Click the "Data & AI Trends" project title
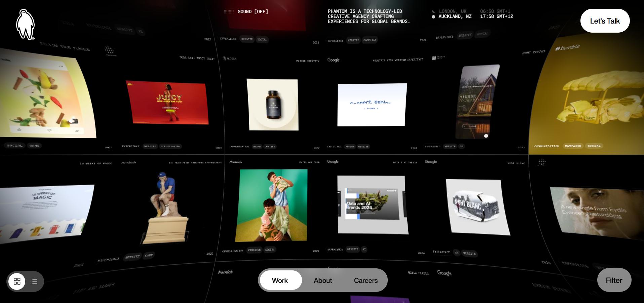Screen dimensions: 644x303 (x=405, y=162)
